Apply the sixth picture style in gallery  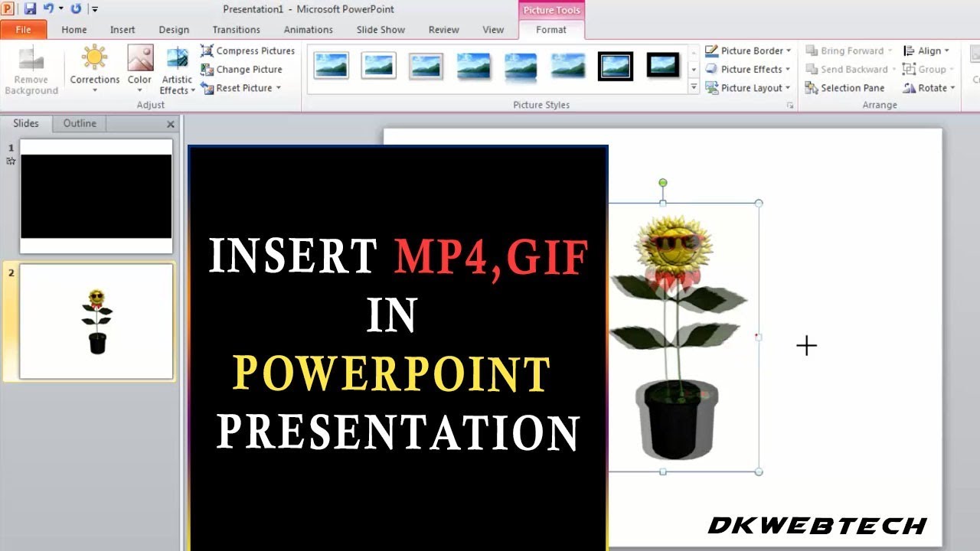(x=568, y=66)
